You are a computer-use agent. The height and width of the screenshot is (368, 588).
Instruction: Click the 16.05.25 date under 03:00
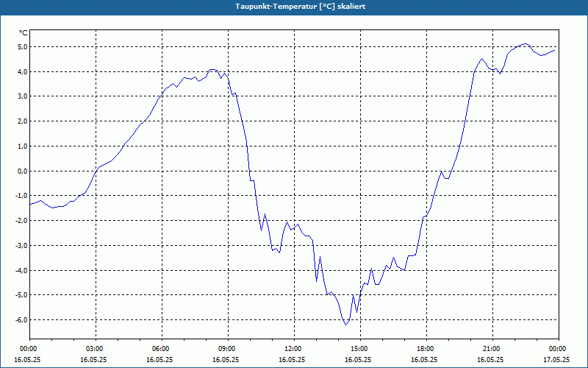(93, 359)
